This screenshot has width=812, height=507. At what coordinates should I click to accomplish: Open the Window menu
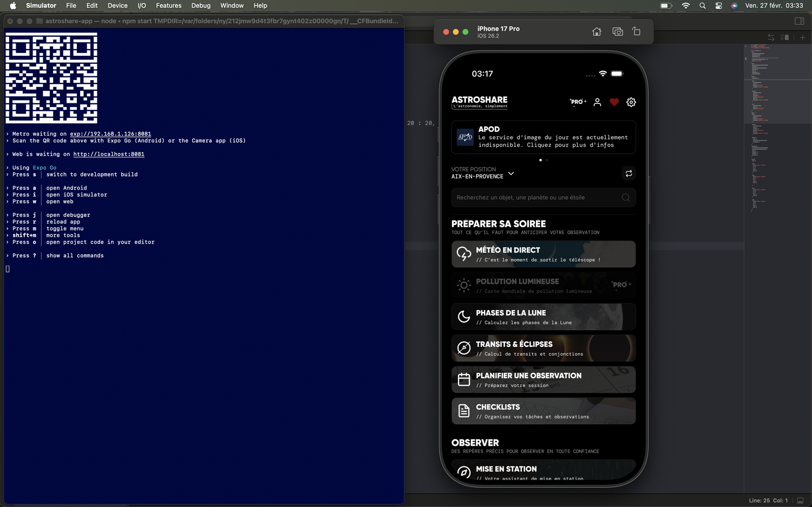click(x=232, y=5)
